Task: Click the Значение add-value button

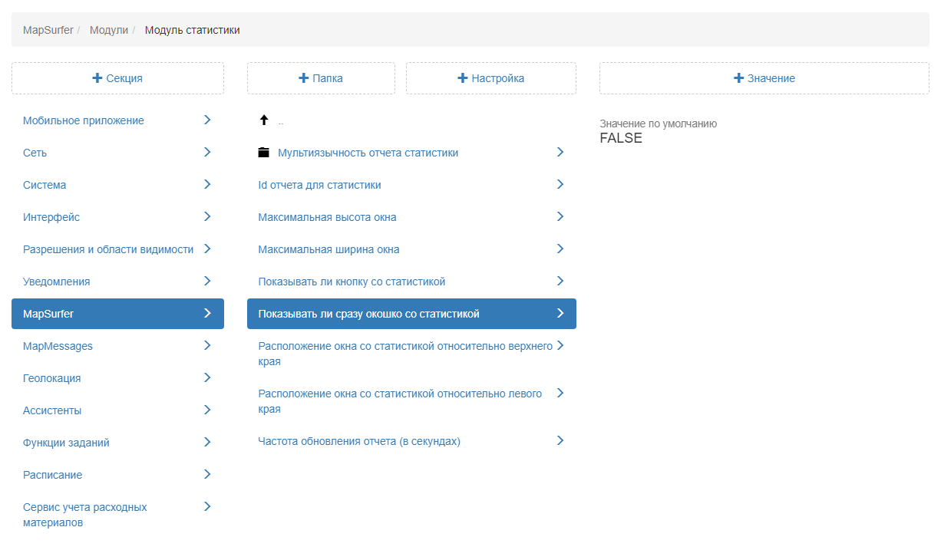Action: 764,78
